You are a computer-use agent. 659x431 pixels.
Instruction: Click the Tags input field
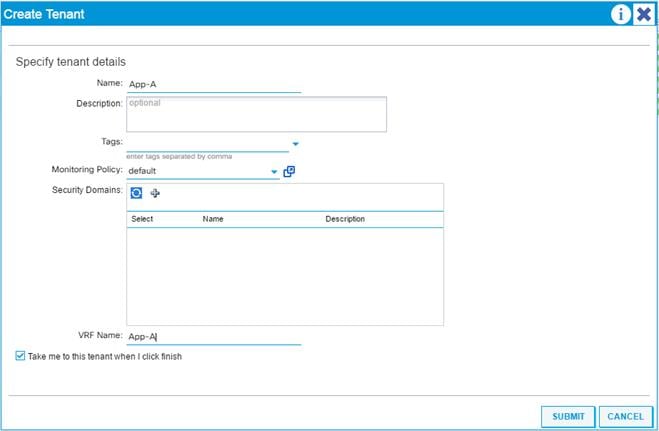(208, 144)
